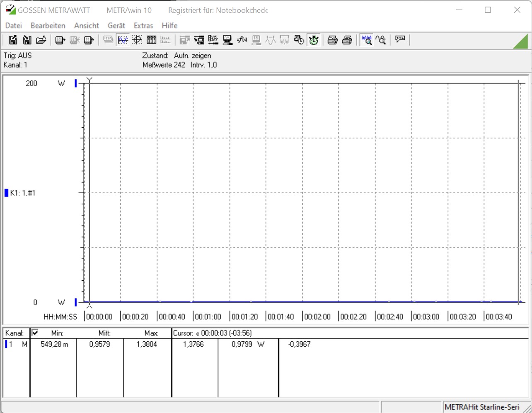This screenshot has height=413, width=532.
Task: Select the data table view icon
Action: coord(152,40)
